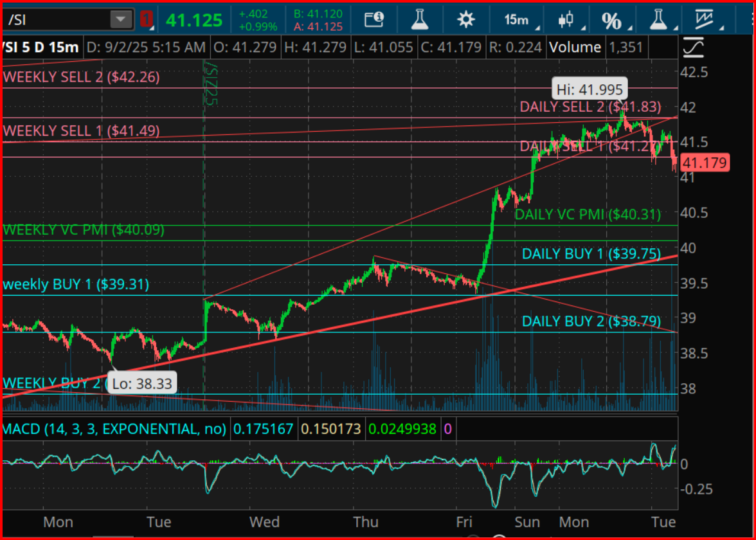Open the symbol description info card icon
756x540 pixels.
[x=373, y=19]
